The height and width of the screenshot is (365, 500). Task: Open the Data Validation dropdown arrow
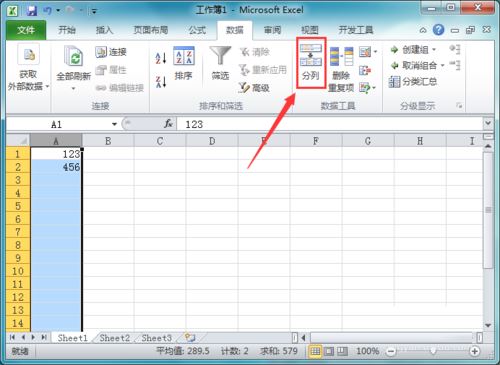[375, 52]
